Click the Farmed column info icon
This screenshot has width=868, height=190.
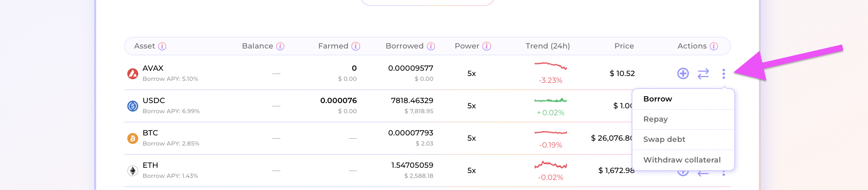(x=356, y=46)
